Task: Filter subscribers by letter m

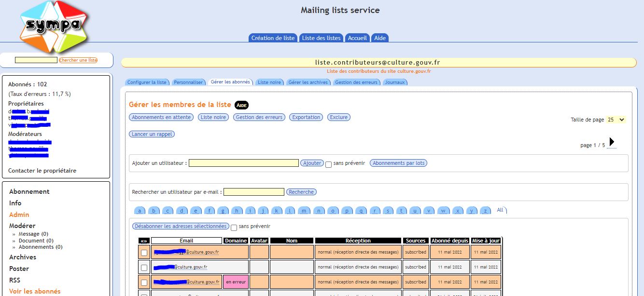Action: click(x=304, y=211)
